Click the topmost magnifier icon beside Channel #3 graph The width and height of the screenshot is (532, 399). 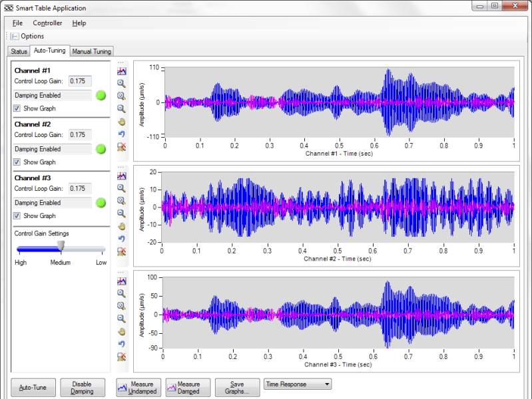[122, 293]
